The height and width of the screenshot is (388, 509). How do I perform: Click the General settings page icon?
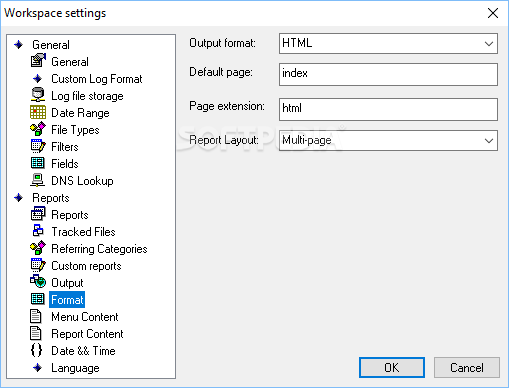tap(38, 61)
